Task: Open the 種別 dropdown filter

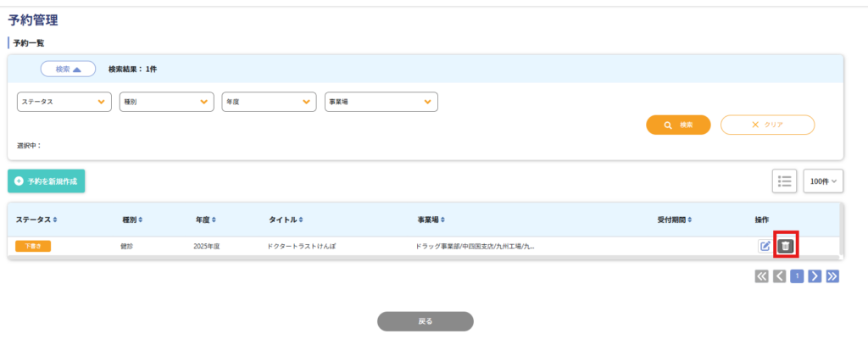Action: tap(166, 102)
